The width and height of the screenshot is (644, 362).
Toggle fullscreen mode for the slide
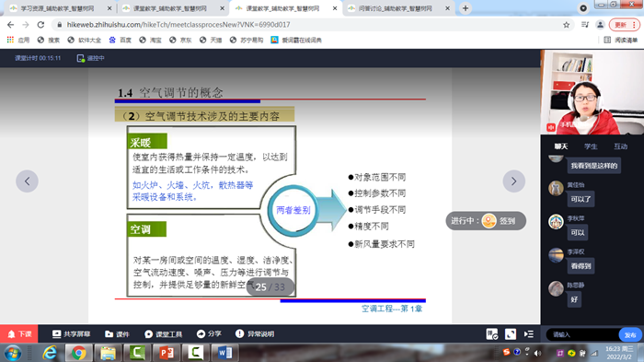click(511, 334)
